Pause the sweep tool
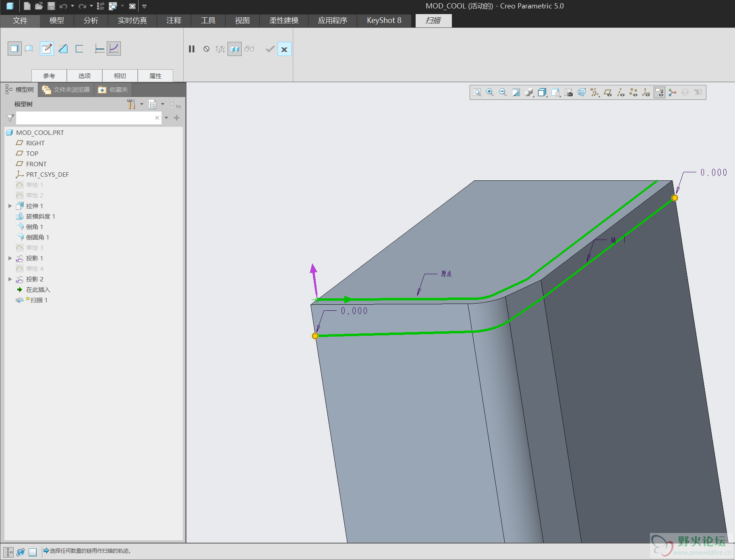The height and width of the screenshot is (560, 735). click(x=192, y=49)
